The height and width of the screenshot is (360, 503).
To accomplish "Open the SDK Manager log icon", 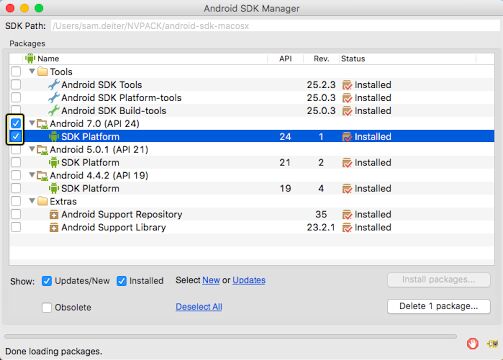I will coord(492,343).
